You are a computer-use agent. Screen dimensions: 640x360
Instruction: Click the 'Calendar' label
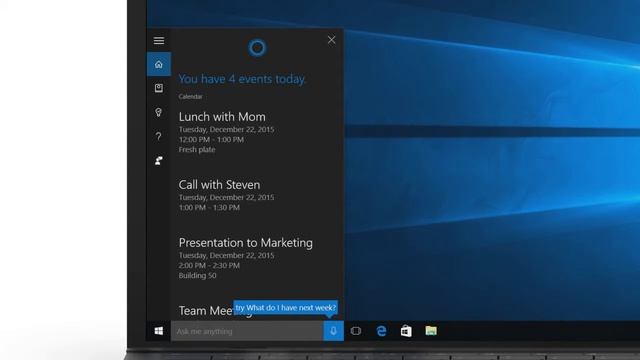click(x=190, y=97)
